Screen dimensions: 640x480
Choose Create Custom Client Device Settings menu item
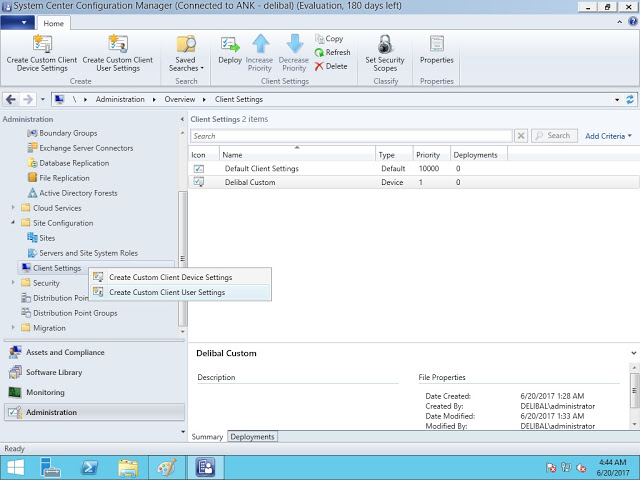point(170,277)
